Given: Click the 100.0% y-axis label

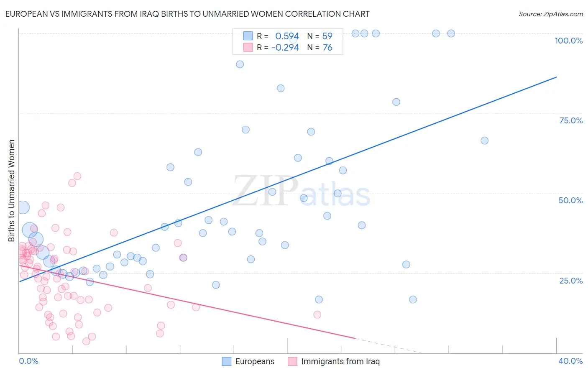Looking at the screenshot, I should (568, 41).
